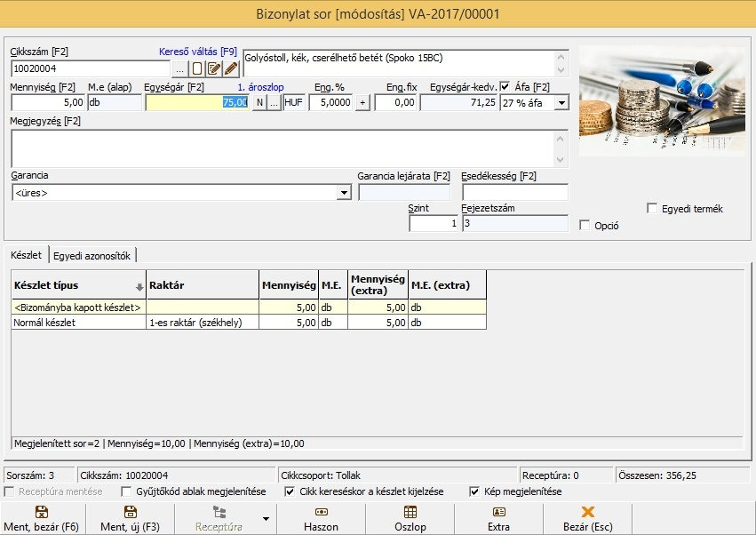Click the blank page icon beside Cikkszám
Viewport: 756px width, 535px height.
pyautogui.click(x=197, y=68)
